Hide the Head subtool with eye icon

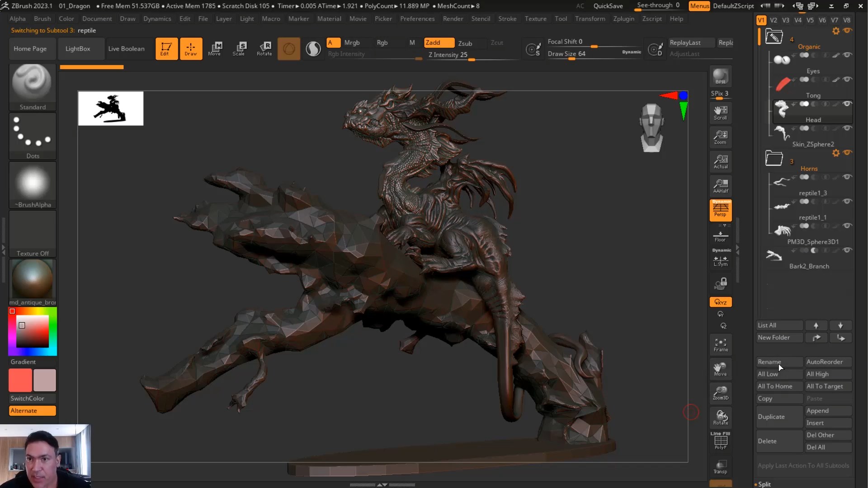coord(847,104)
